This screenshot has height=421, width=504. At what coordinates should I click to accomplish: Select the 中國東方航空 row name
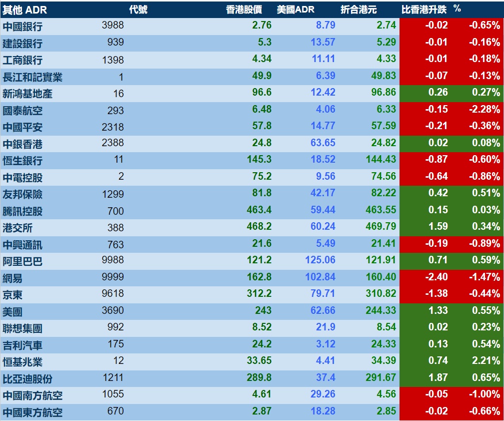(32, 412)
